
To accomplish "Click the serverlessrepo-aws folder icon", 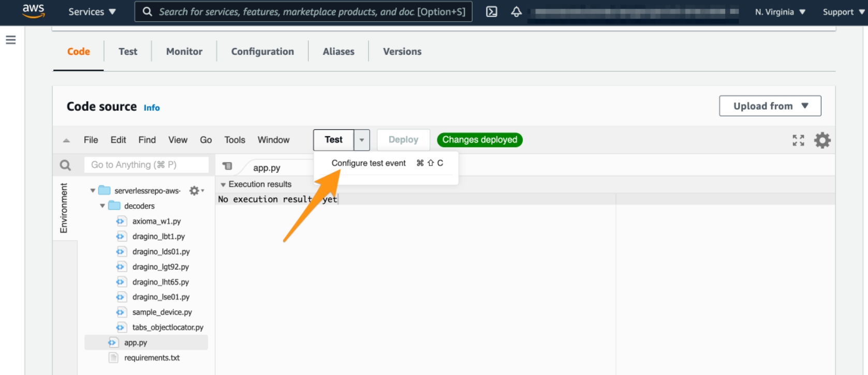I will click(105, 190).
